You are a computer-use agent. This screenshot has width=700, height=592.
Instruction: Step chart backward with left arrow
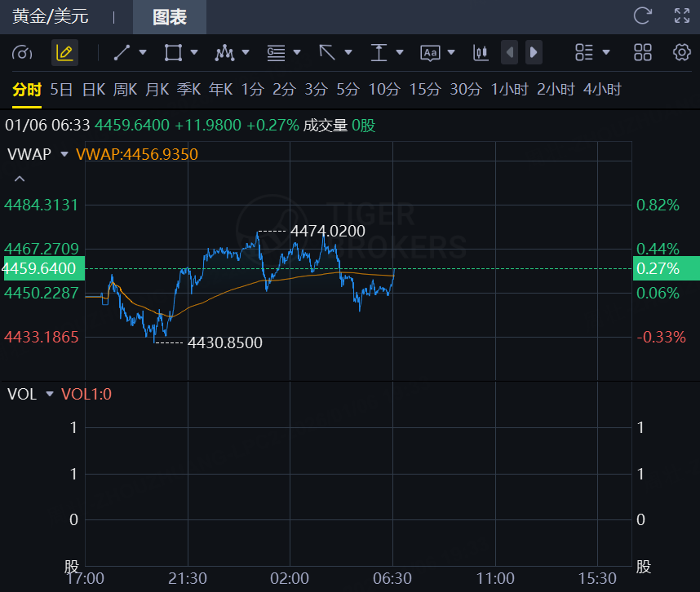click(509, 53)
